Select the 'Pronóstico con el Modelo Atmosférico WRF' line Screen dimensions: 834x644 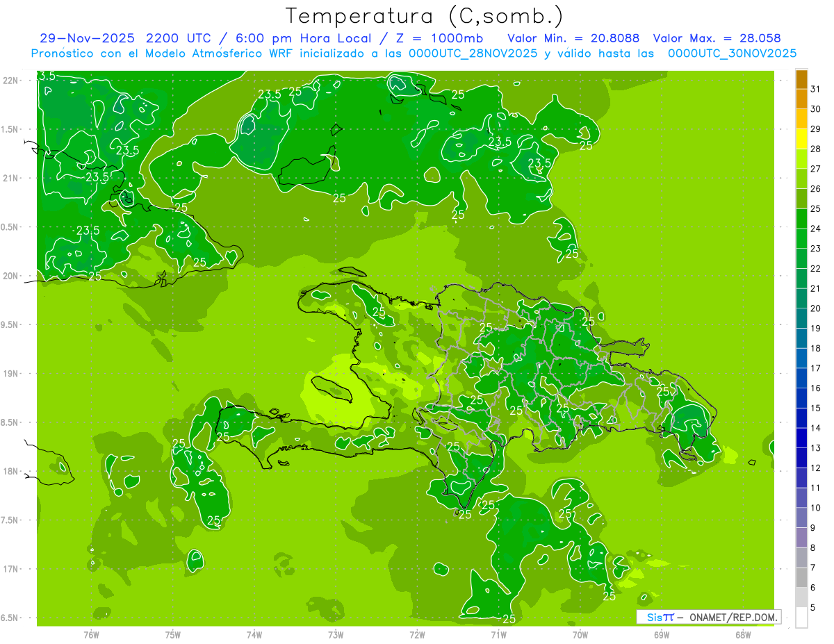click(163, 53)
